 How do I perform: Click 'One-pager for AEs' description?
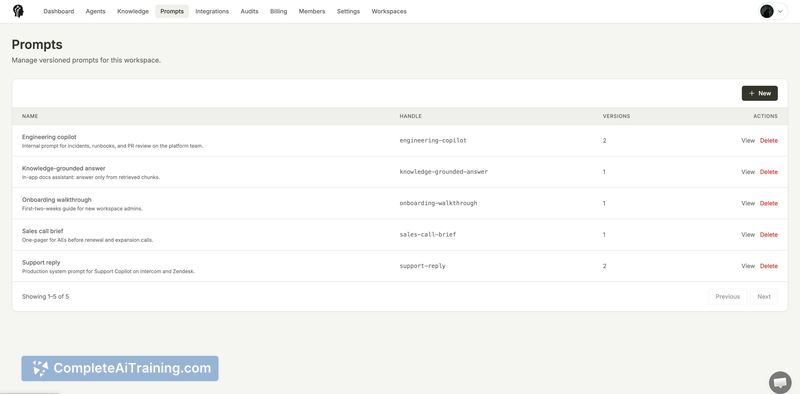[87, 240]
